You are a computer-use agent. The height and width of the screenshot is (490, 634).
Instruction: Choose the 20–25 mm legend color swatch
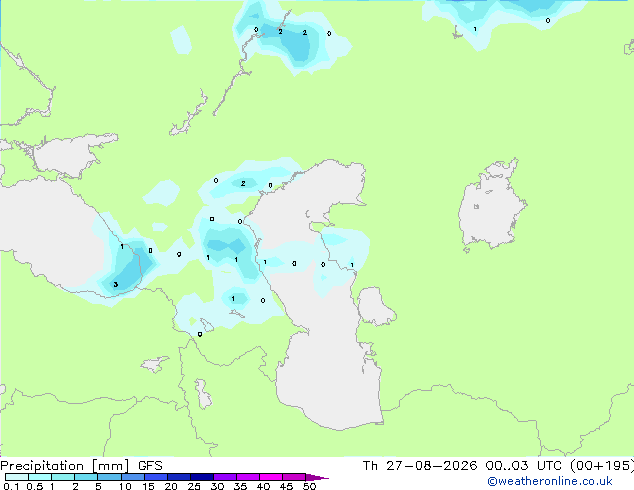point(179,477)
